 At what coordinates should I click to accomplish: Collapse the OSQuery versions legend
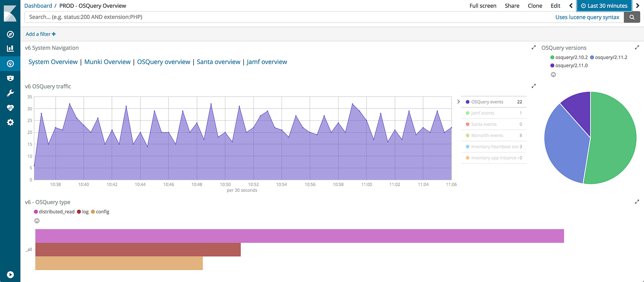(553, 75)
